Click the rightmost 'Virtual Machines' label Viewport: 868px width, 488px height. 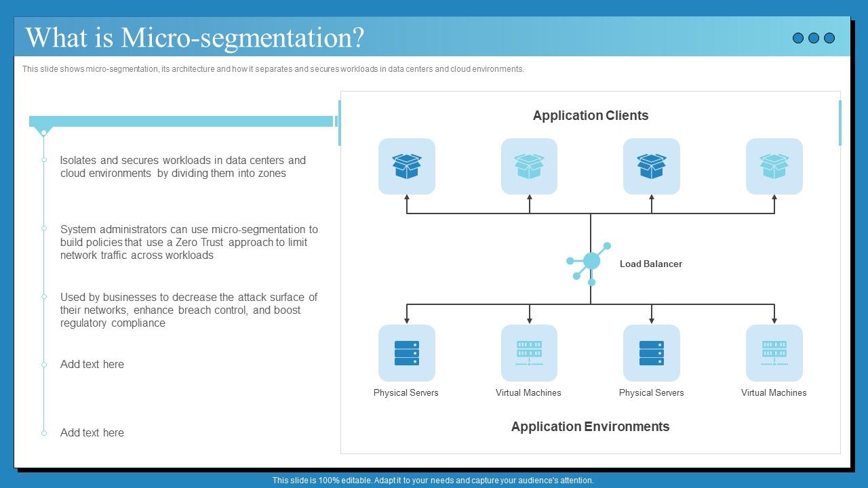[774, 392]
